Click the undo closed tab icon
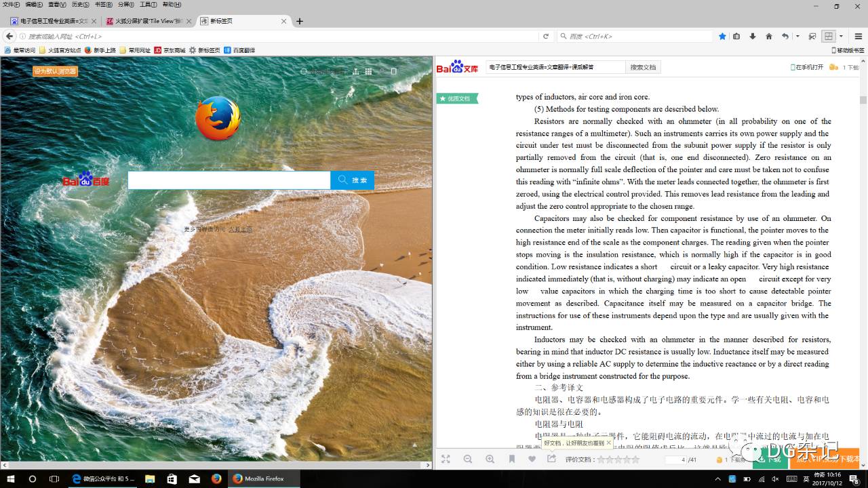 [x=785, y=36]
